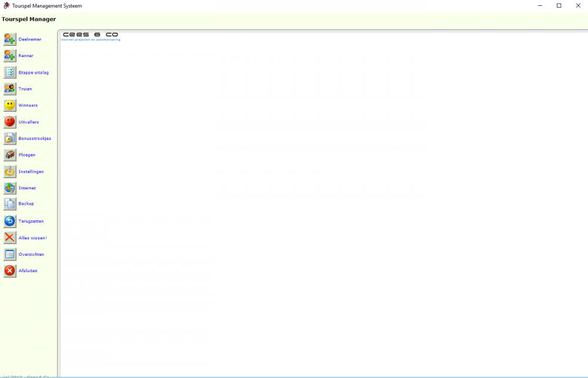
Task: Open the Renner link
Action: (26, 56)
